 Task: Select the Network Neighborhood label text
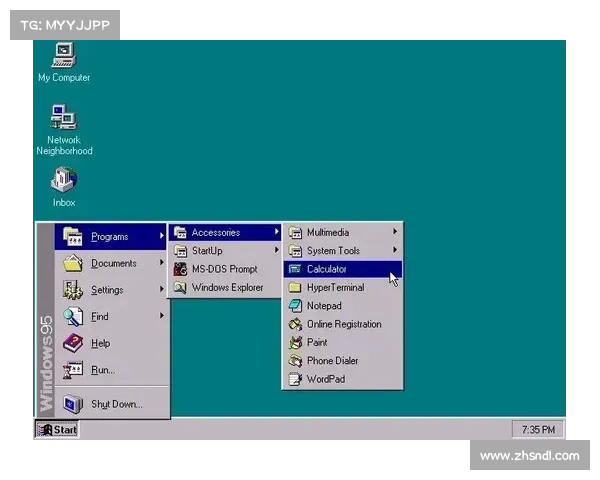click(x=64, y=145)
